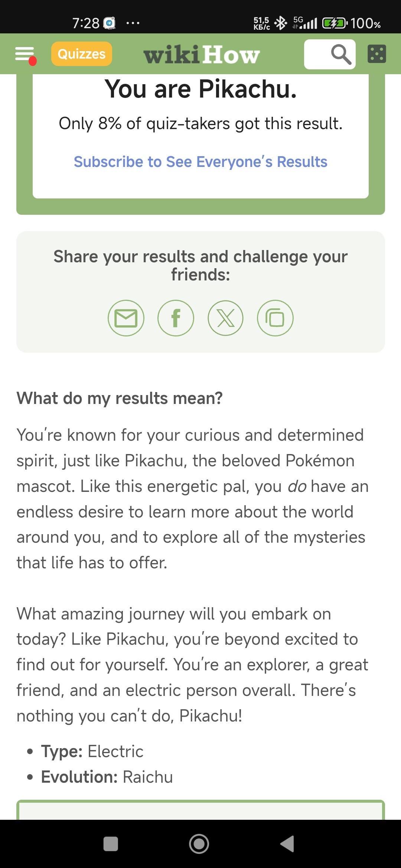Share results via email icon
The height and width of the screenshot is (868, 401).
point(126,318)
